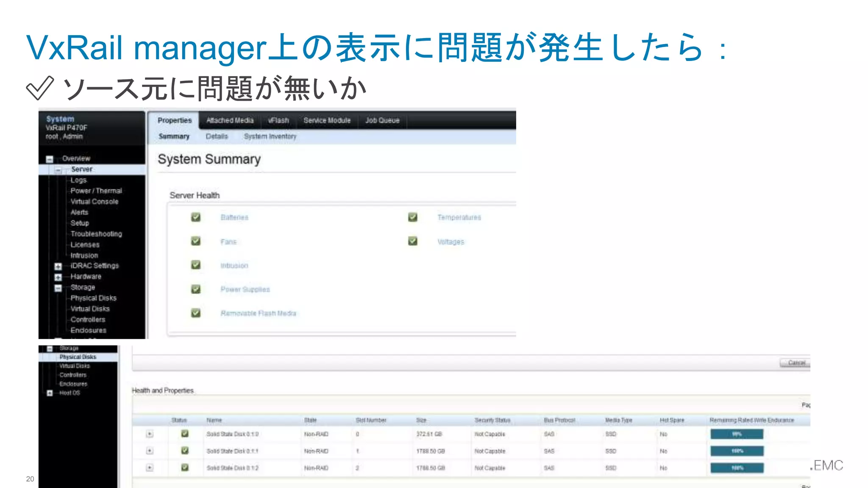
Task: Click the green status icon beside Temperatures
Action: (413, 217)
